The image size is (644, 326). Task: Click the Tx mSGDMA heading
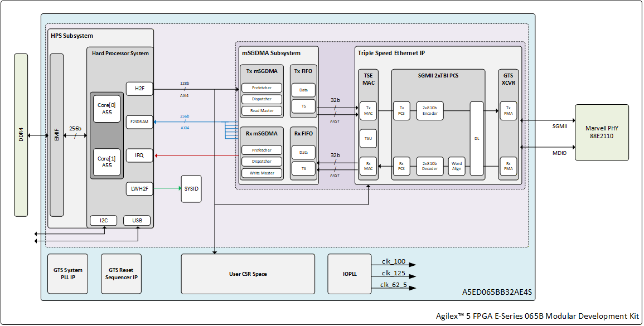[x=262, y=71]
